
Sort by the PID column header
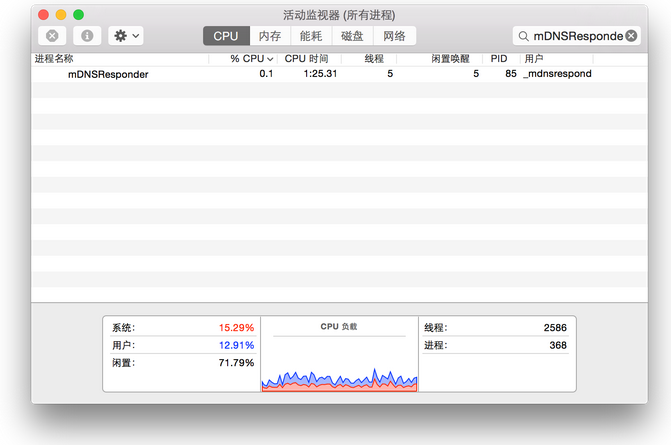pos(499,59)
